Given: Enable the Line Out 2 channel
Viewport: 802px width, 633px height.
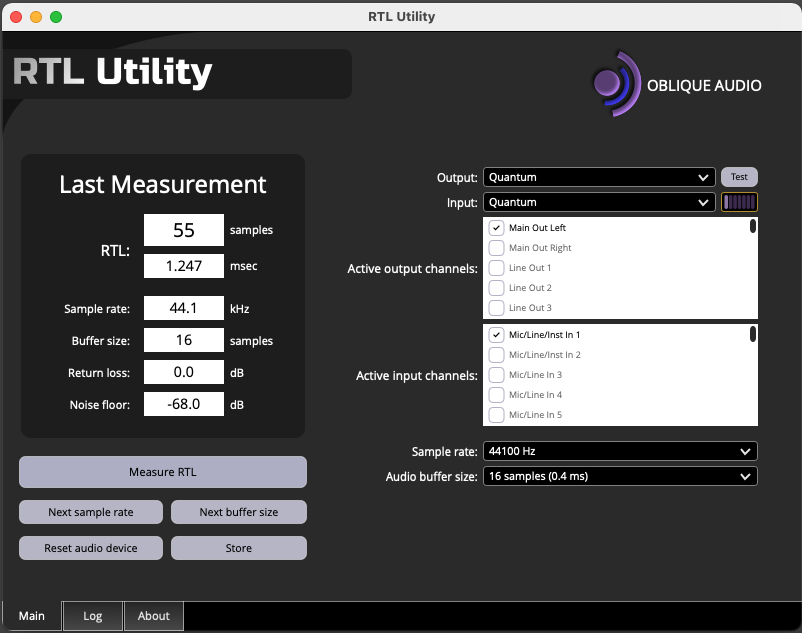Looking at the screenshot, I should [x=496, y=287].
